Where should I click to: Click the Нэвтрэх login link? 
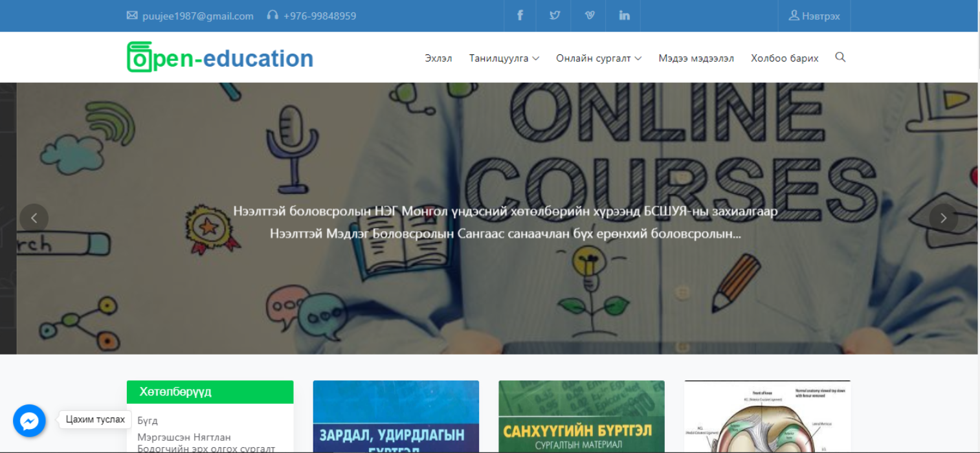[x=814, y=16]
